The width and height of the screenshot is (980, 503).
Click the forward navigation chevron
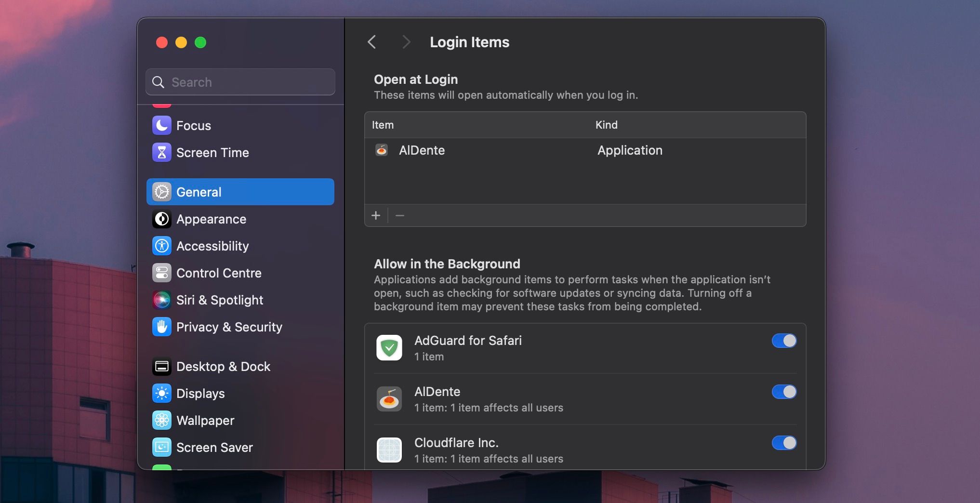tap(406, 42)
